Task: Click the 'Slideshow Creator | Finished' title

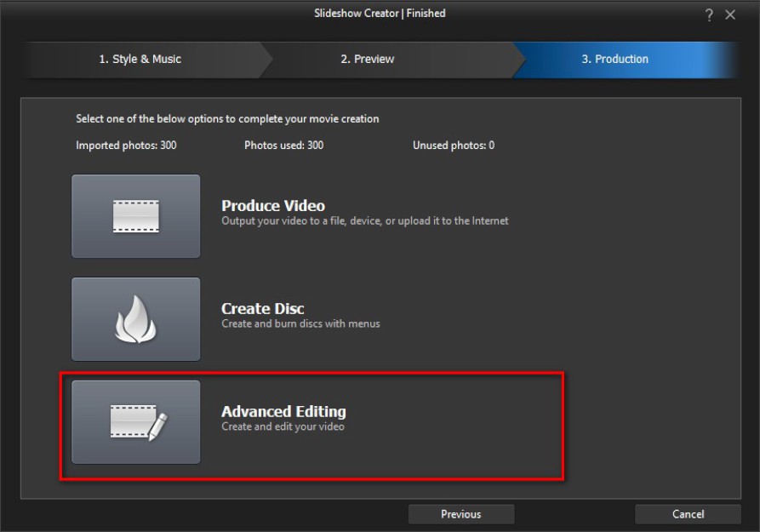Action: coord(380,13)
